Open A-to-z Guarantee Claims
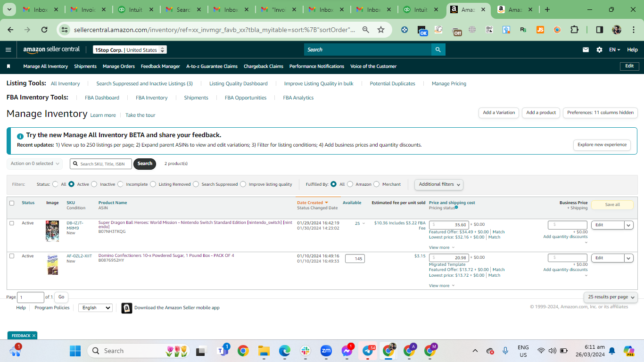This screenshot has width=644, height=362. pyautogui.click(x=212, y=66)
